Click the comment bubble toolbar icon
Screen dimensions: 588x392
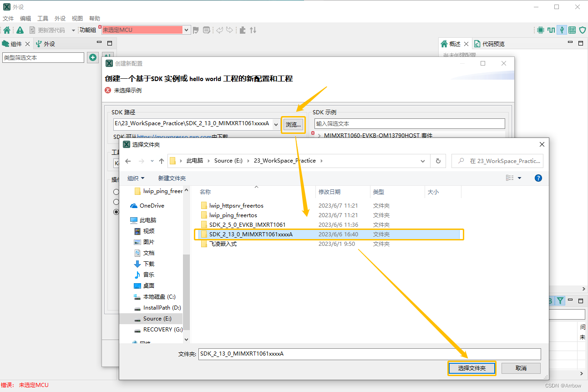click(207, 30)
